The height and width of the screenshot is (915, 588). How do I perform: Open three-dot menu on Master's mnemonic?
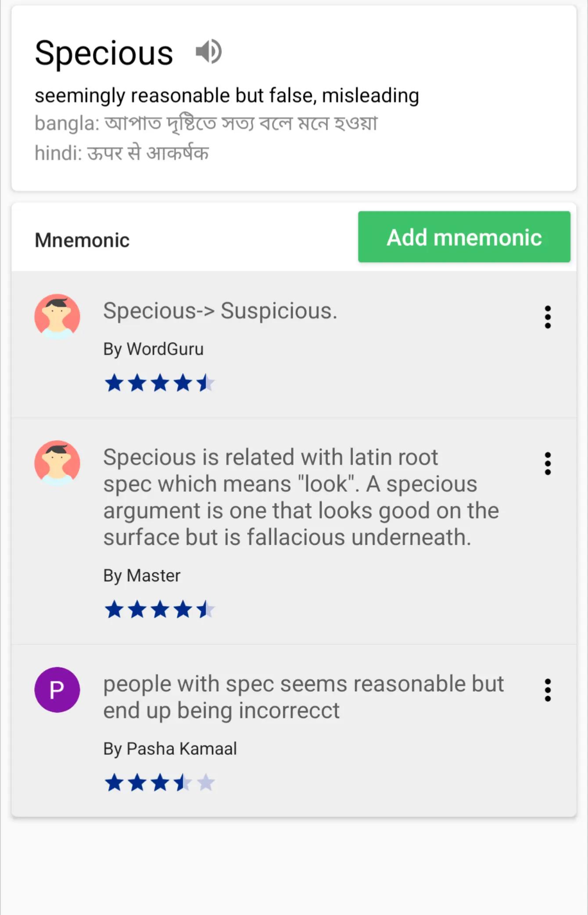tap(547, 464)
